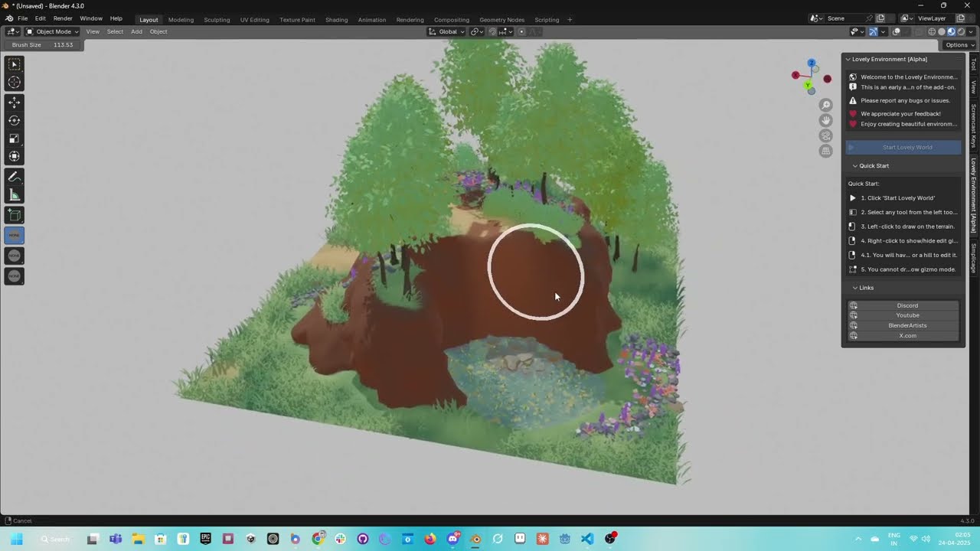The height and width of the screenshot is (551, 980).
Task: Select the Select Box tool
Action: point(14,65)
